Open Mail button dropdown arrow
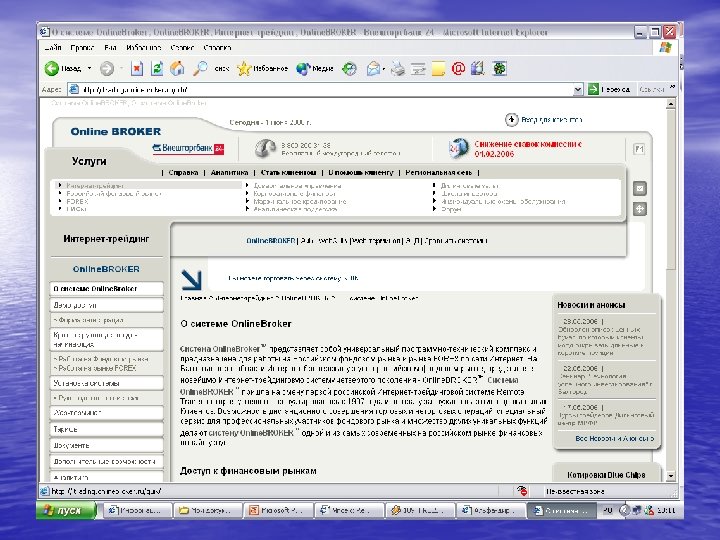 [384, 69]
